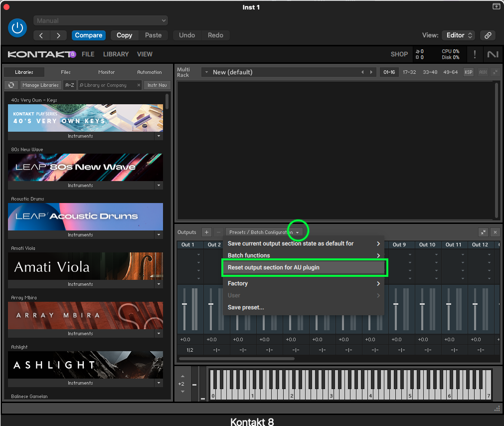504x426 pixels.
Task: Shift keyboard octave down arrow
Action: 182,392
